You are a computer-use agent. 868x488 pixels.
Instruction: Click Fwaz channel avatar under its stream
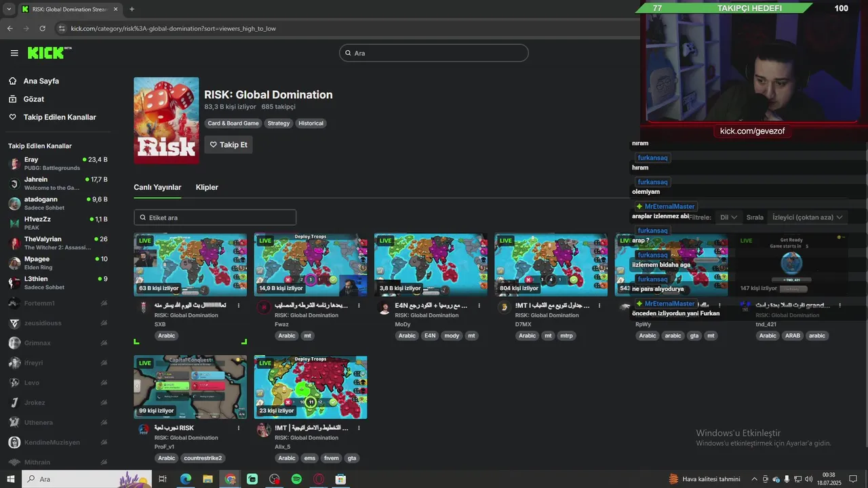pos(263,308)
